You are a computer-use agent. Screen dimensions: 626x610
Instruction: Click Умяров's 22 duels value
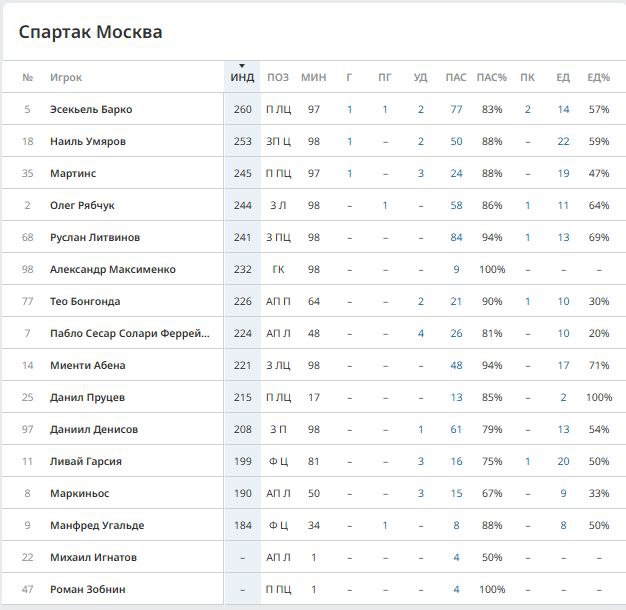tap(563, 141)
